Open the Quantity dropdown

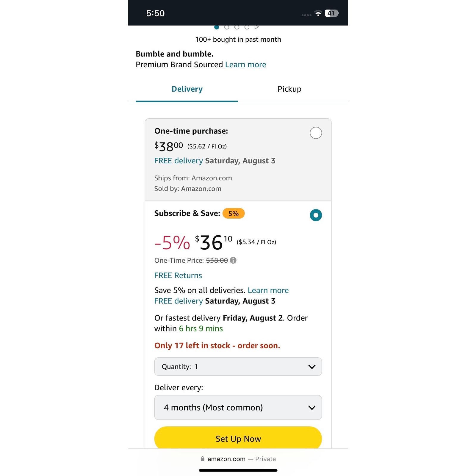pyautogui.click(x=238, y=367)
